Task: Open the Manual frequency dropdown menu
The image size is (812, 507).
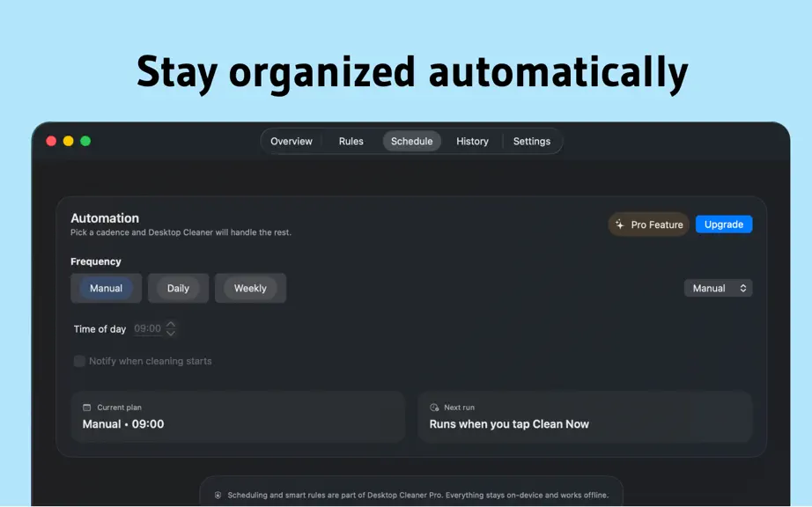Action: tap(718, 288)
